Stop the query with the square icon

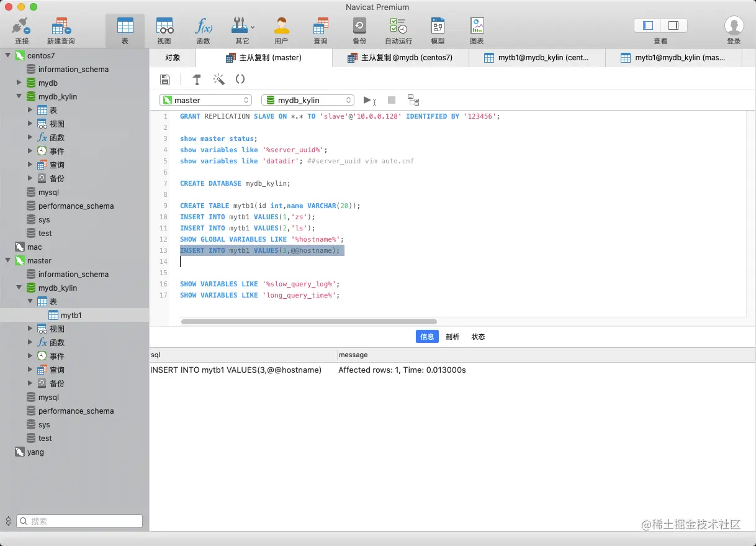pyautogui.click(x=392, y=100)
